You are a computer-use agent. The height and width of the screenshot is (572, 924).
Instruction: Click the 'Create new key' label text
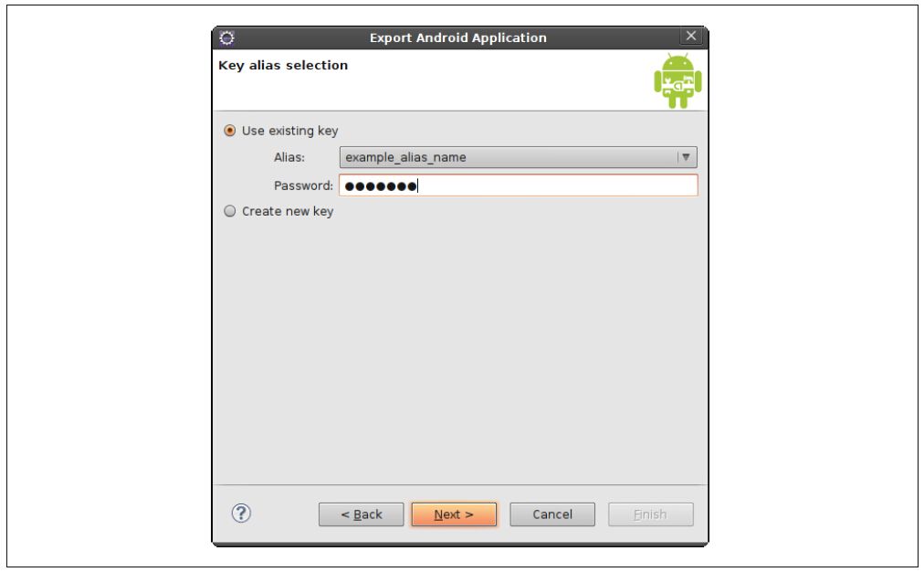(x=288, y=212)
